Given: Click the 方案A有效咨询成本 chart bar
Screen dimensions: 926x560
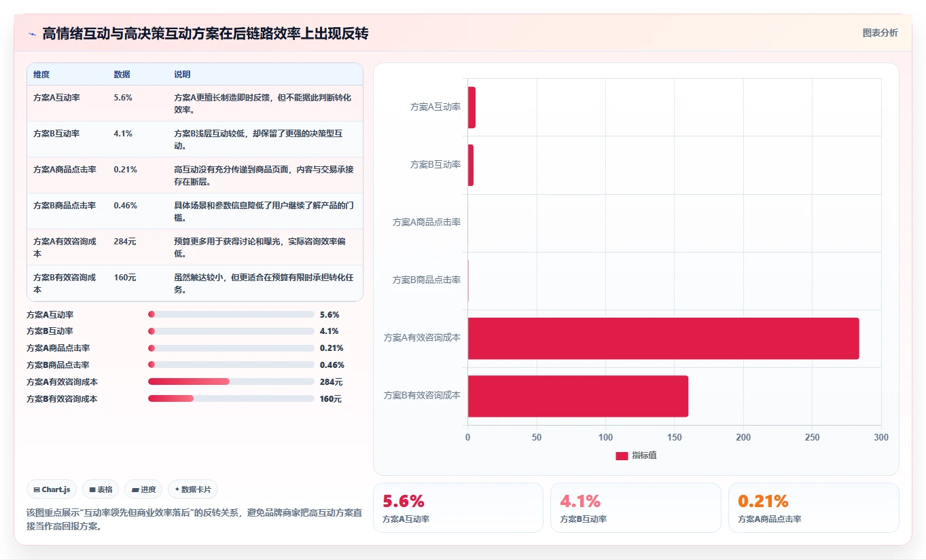Looking at the screenshot, I should (663, 338).
